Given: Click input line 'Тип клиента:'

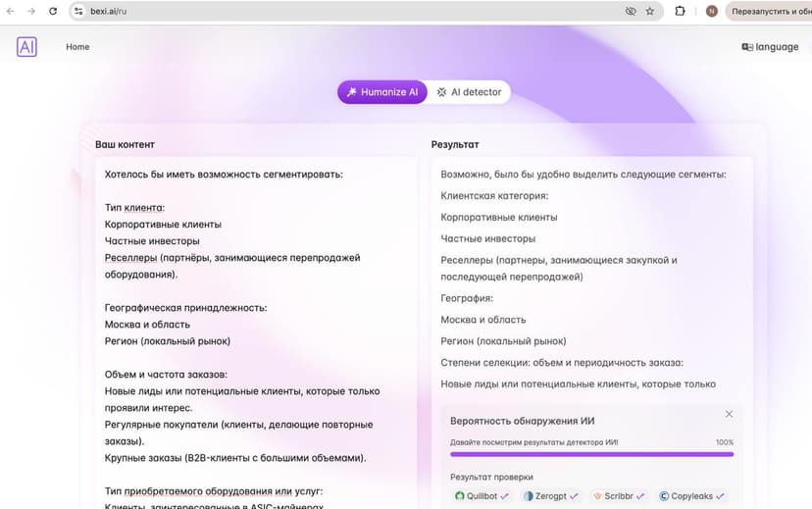Looking at the screenshot, I should [134, 208].
